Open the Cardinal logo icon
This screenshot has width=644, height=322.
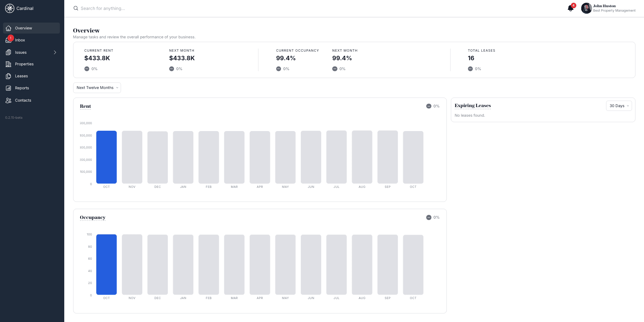(x=10, y=8)
